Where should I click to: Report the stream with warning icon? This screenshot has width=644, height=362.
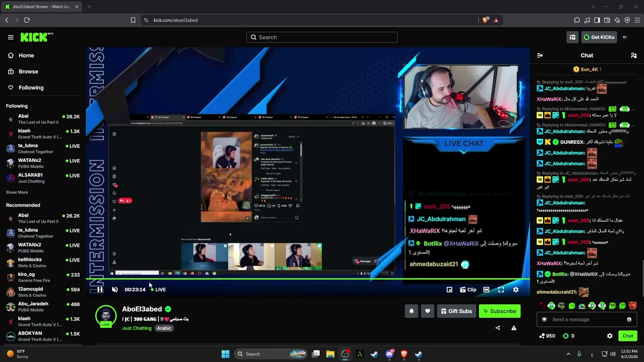click(514, 328)
